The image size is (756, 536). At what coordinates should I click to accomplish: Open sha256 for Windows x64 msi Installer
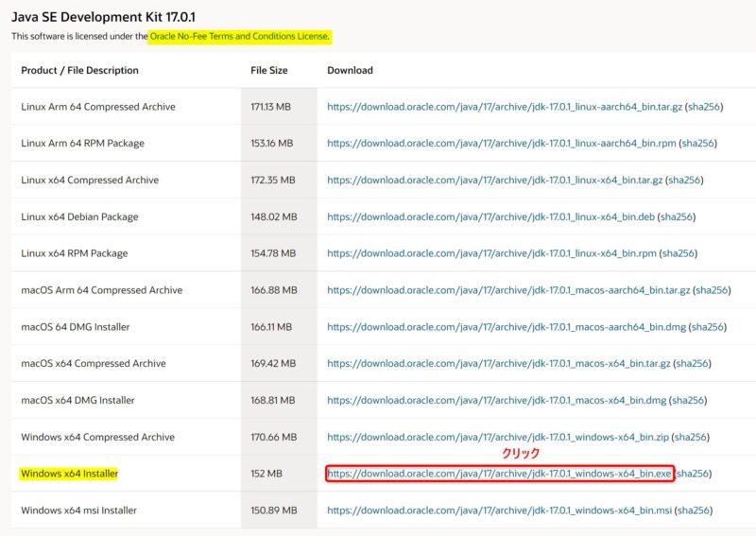(694, 510)
